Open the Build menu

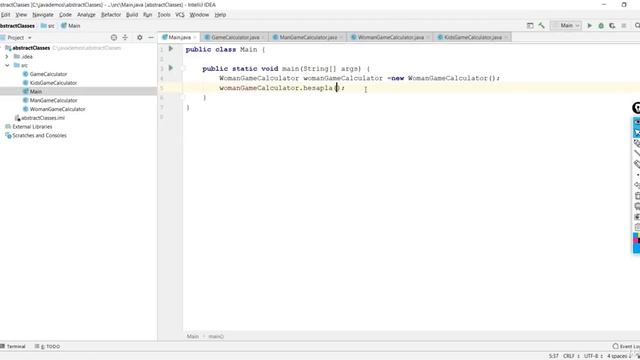[132, 15]
